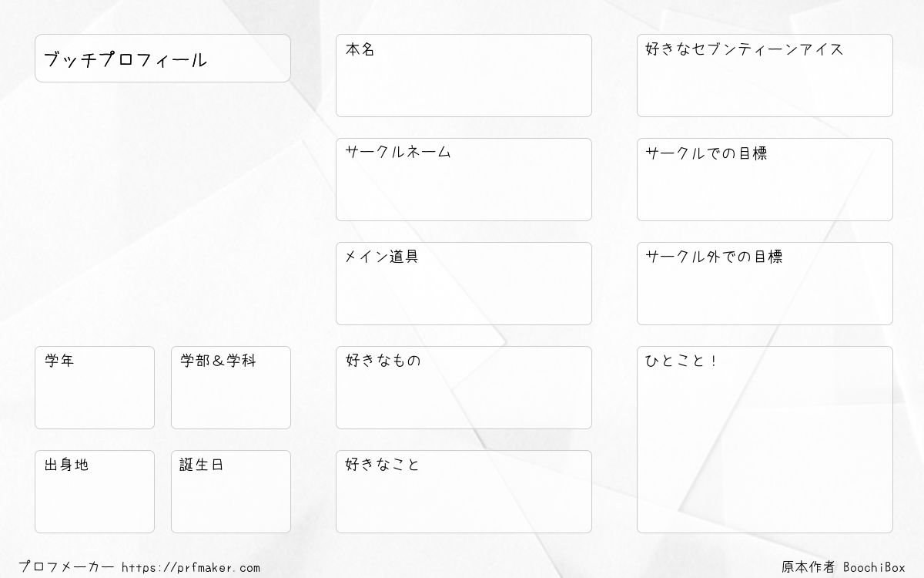Screen dimensions: 924x578
Task: Click the プロフメーカー footer text
Action: point(66,568)
